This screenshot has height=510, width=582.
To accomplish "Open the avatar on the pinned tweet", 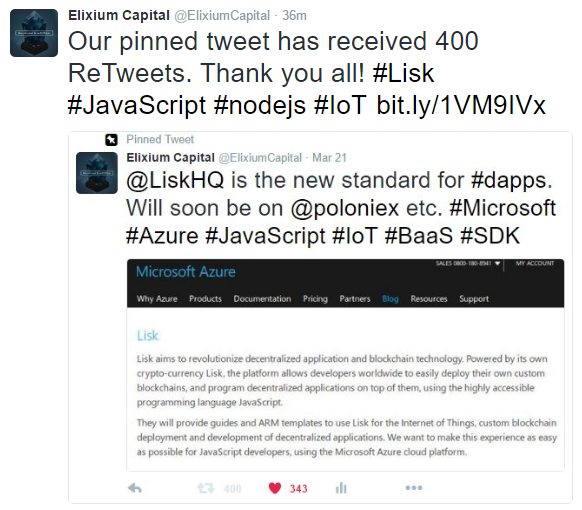I will coord(97,173).
